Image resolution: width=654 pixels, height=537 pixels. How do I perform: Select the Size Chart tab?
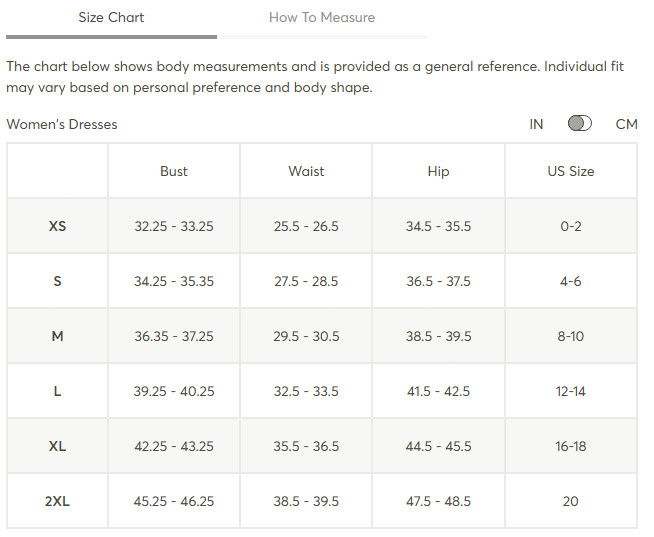pyautogui.click(x=111, y=18)
